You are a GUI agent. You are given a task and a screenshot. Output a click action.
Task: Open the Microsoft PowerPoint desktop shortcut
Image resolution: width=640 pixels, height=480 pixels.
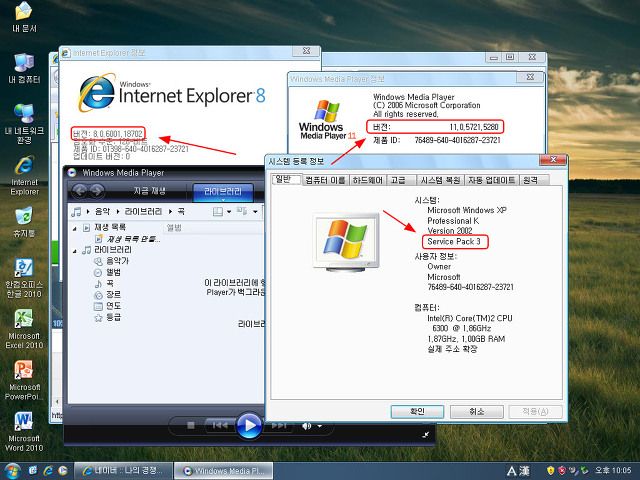click(x=24, y=380)
